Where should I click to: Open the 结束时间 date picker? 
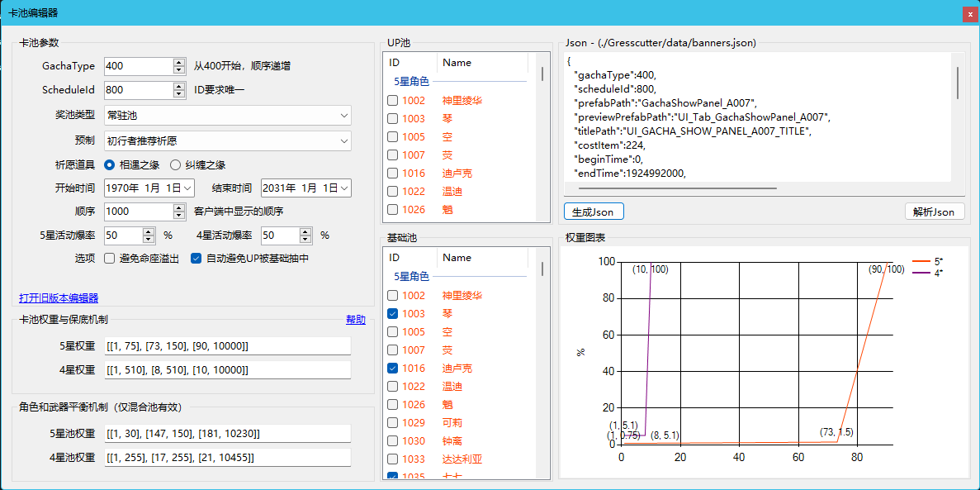pos(344,188)
